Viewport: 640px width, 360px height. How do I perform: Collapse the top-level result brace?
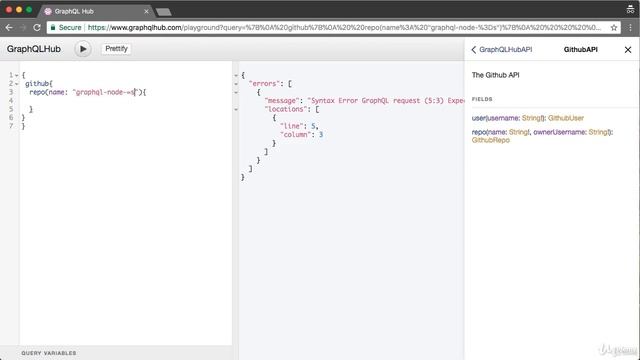coord(236,76)
